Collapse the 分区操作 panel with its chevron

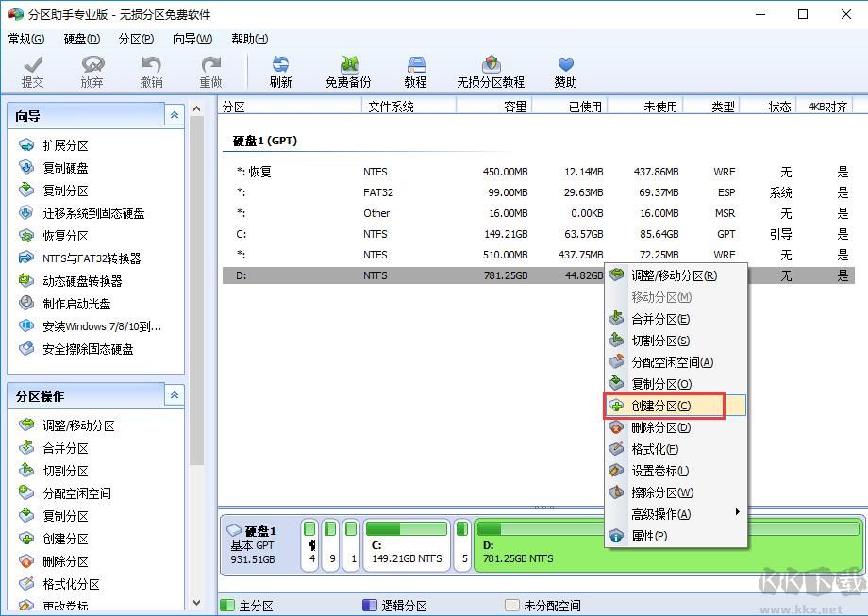pos(175,395)
